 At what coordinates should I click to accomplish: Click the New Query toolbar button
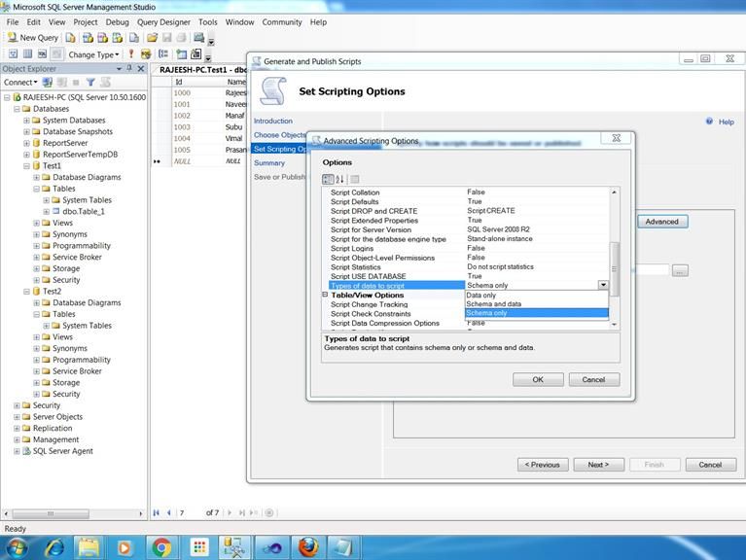33,38
